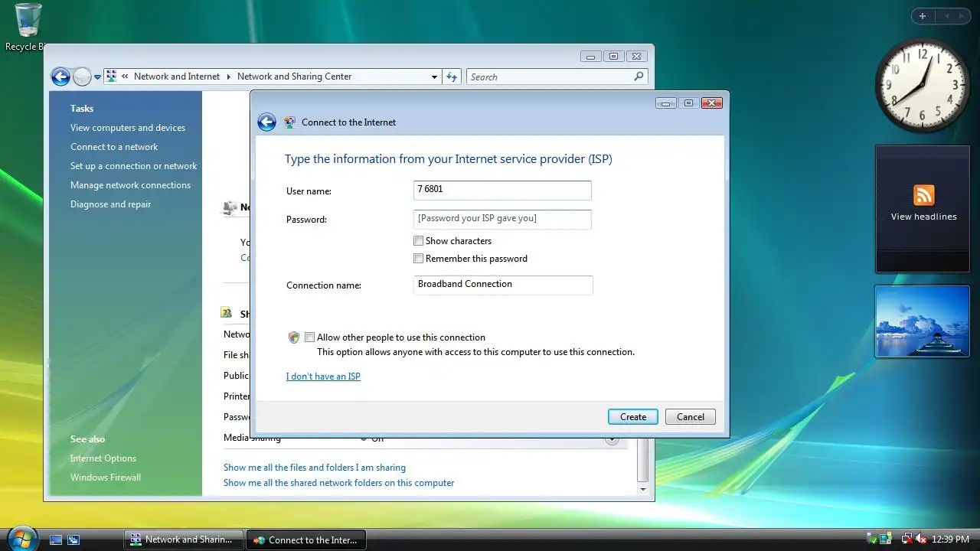980x551 pixels.
Task: Switch to Network and Sharing taskbar button
Action: coord(184,540)
